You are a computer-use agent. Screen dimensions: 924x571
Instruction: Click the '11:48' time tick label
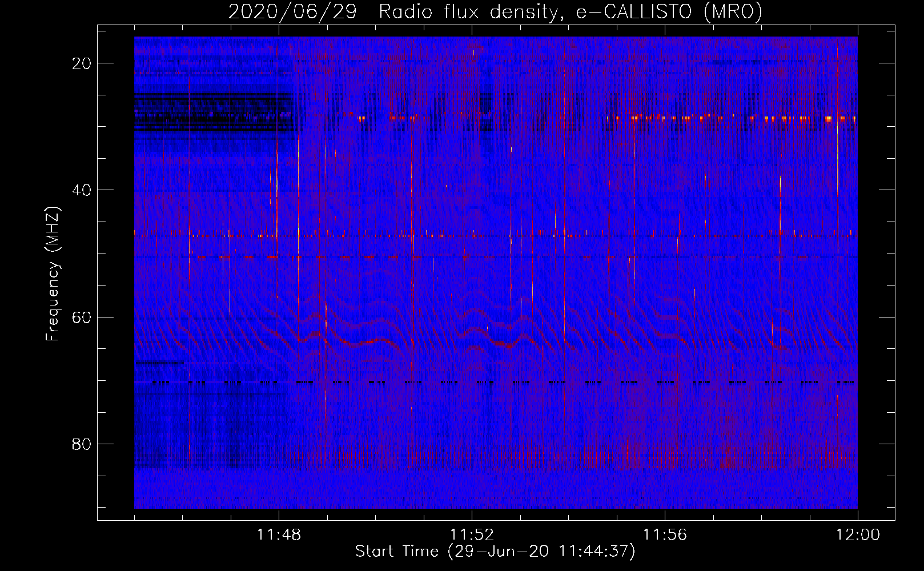click(279, 535)
